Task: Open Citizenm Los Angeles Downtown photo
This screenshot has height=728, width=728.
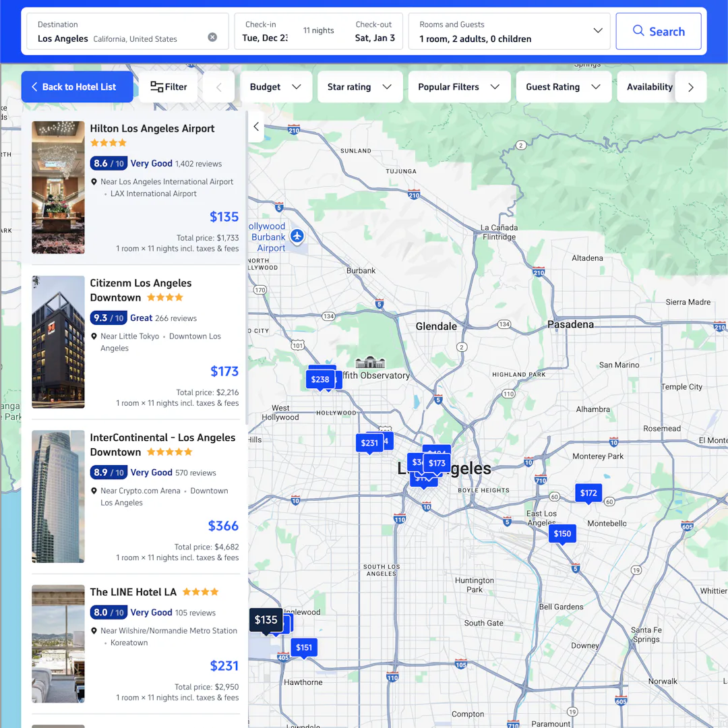Action: [x=58, y=342]
